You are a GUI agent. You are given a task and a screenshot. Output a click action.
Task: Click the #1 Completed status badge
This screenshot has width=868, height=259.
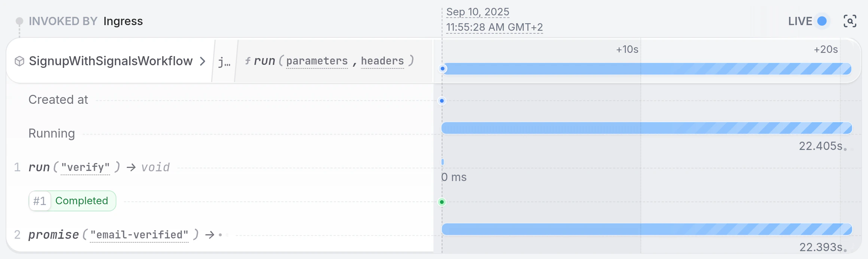click(72, 201)
